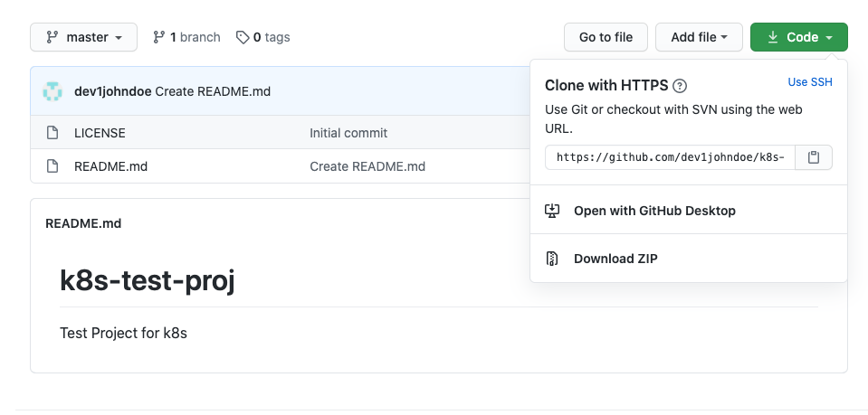
Task: Click the help icon beside Clone with HTTPS
Action: tap(680, 86)
